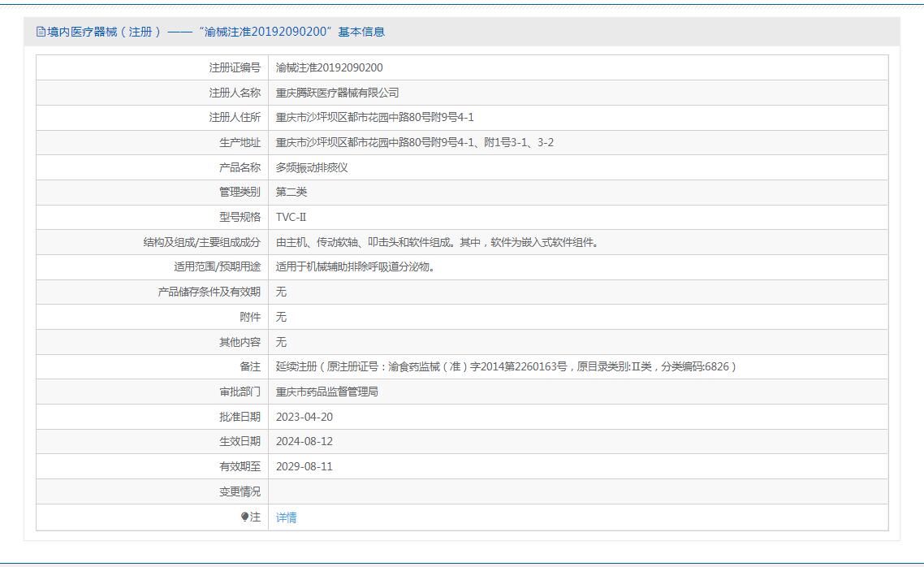Viewport: 924px width, 567px height.
Task: Select production address ending 附1号3-1、3-2
Action: click(x=415, y=143)
